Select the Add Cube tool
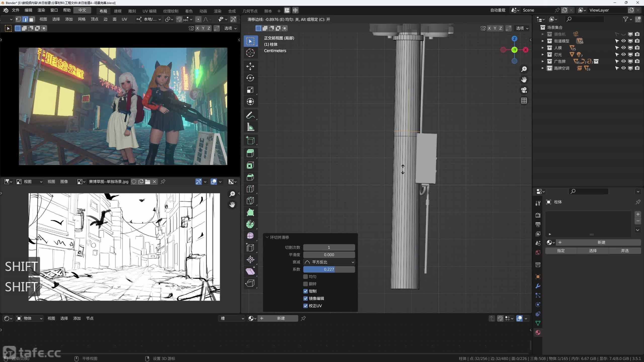Viewport: 644px width, 362px height. (250, 141)
